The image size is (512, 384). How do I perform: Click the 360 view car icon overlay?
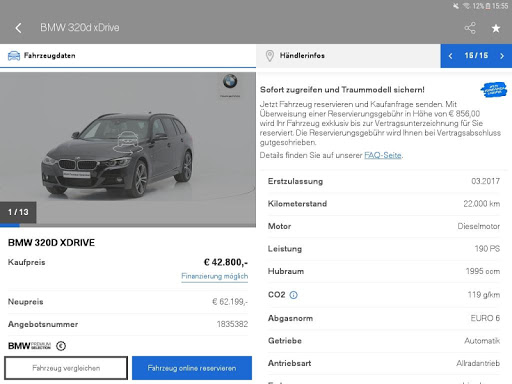128,143
